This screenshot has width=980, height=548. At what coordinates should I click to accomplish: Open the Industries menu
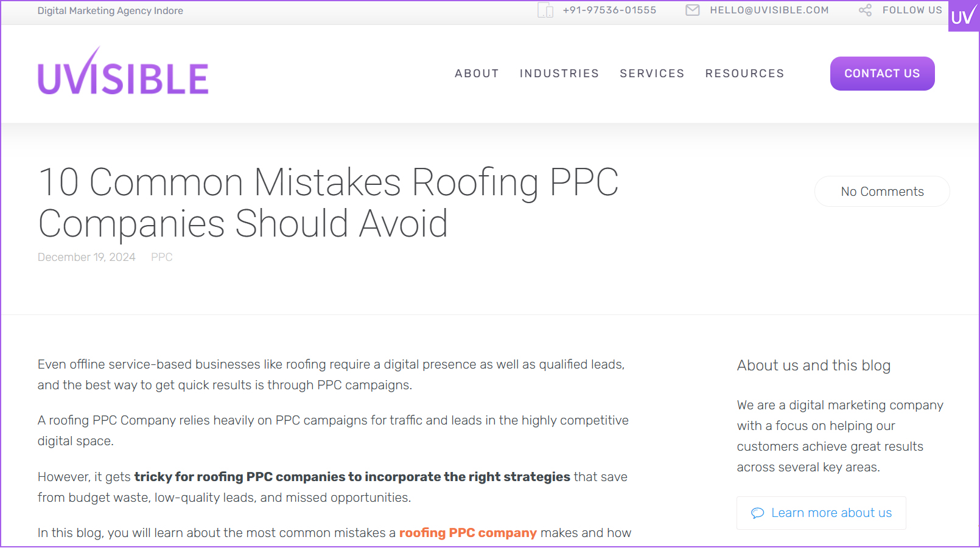[559, 74]
